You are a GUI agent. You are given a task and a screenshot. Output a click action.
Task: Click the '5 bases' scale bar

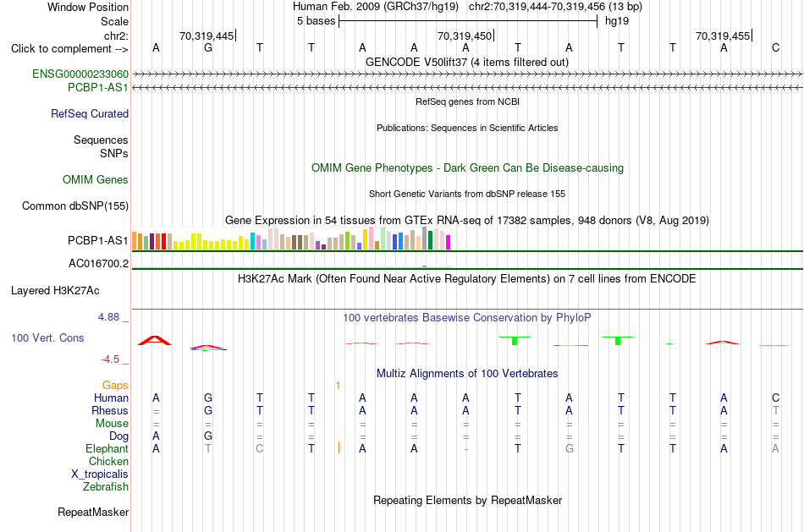(x=468, y=21)
